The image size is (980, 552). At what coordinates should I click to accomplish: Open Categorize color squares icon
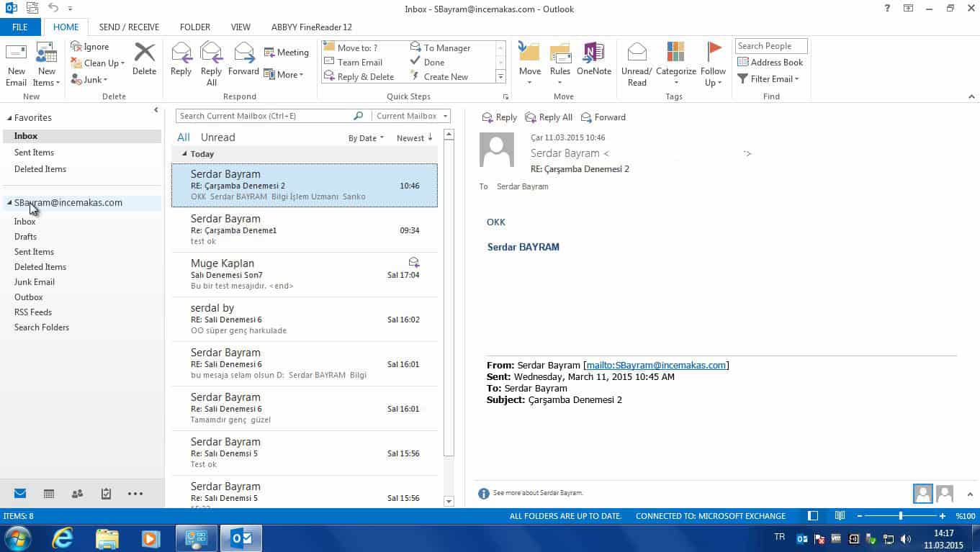(x=675, y=52)
